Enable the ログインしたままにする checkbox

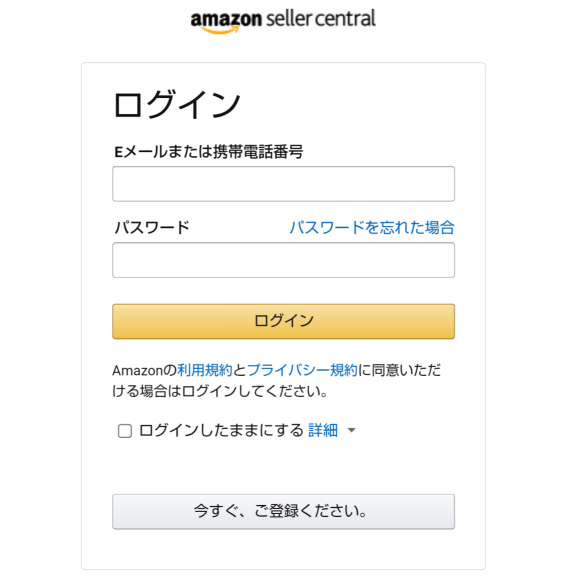click(125, 431)
